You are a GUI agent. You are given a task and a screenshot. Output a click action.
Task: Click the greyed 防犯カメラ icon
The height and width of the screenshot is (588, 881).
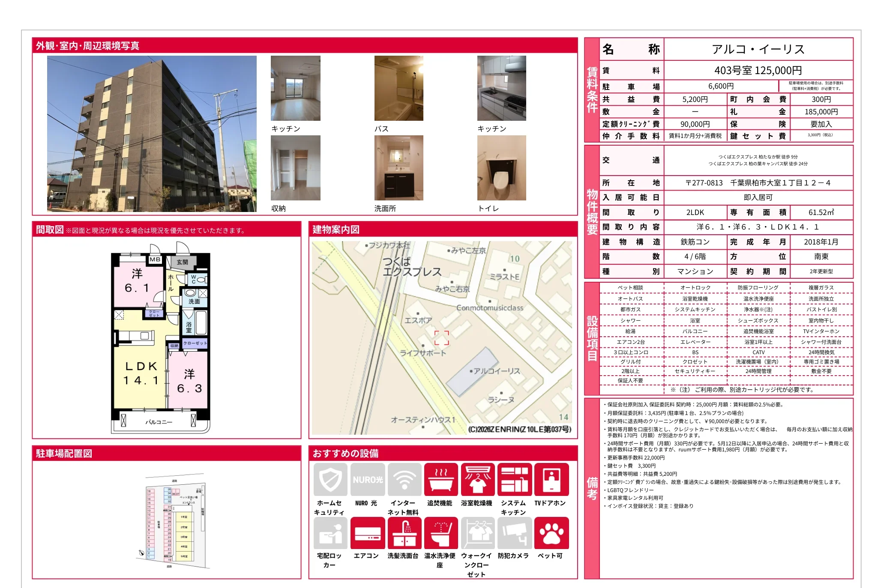point(514,533)
